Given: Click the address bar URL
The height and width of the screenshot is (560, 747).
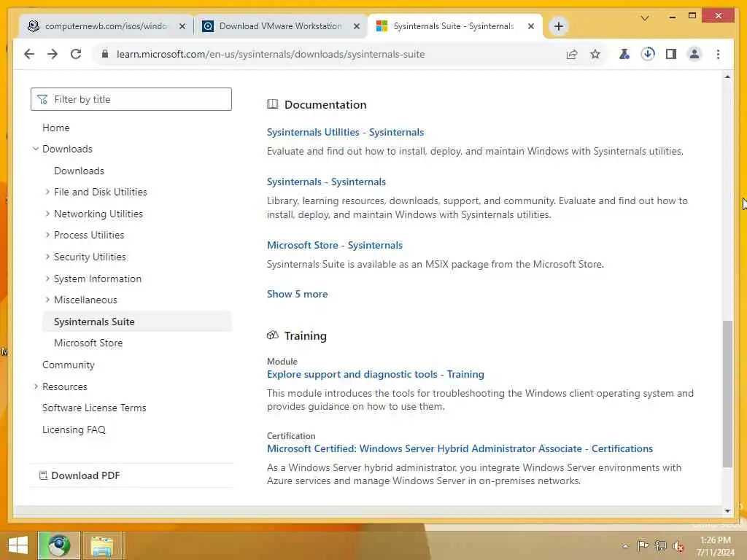Looking at the screenshot, I should (271, 54).
